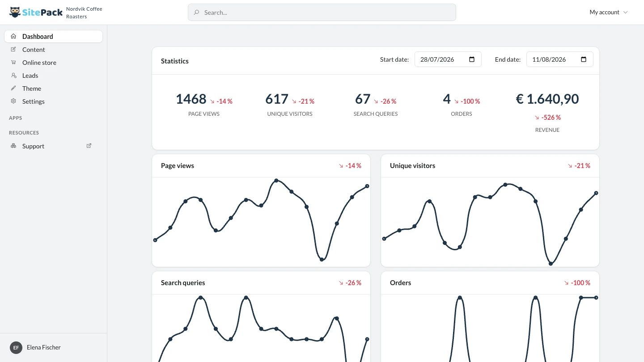Go to the Content section
The height and width of the screenshot is (362, 644).
click(53, 49)
